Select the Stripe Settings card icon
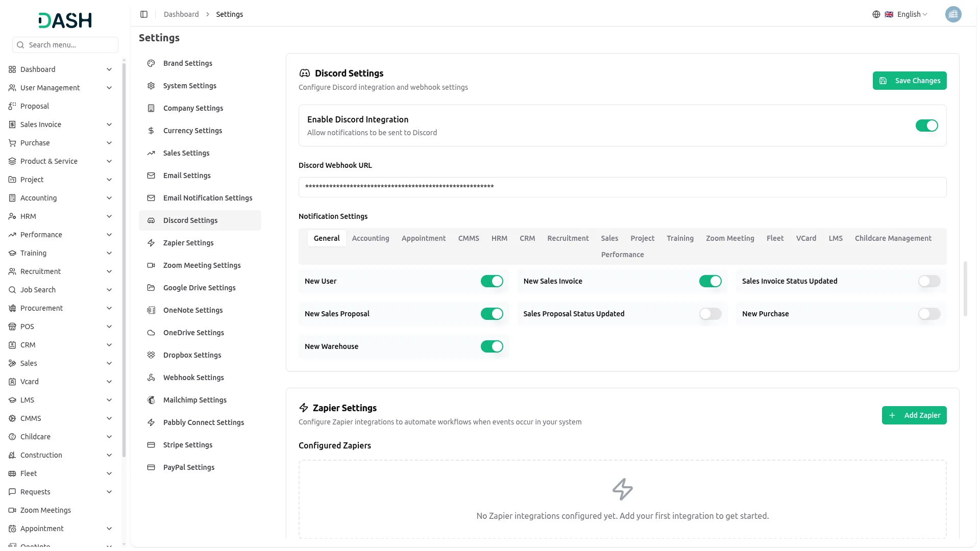Image resolution: width=980 pixels, height=551 pixels. [x=151, y=445]
